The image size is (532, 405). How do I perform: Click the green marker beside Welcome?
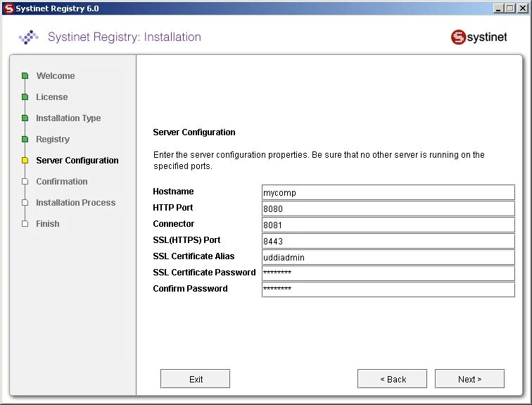[x=25, y=75]
